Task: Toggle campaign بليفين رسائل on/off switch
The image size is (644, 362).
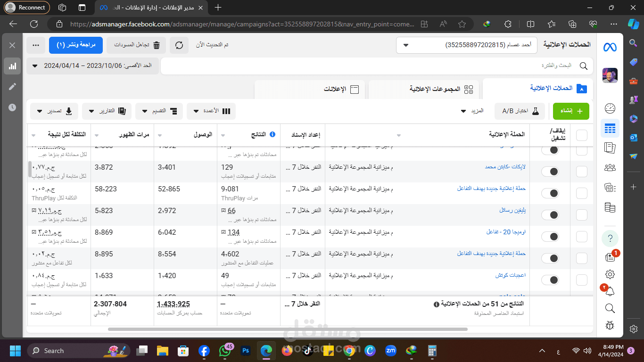Action: tap(550, 214)
